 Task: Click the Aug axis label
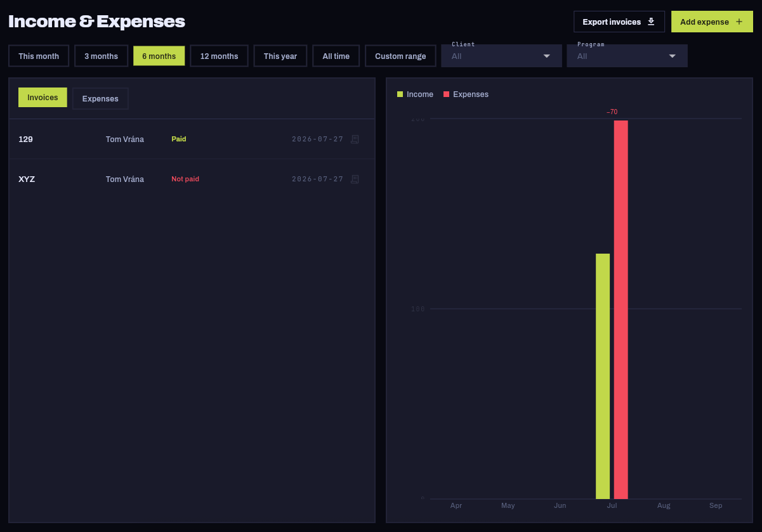[x=664, y=506]
